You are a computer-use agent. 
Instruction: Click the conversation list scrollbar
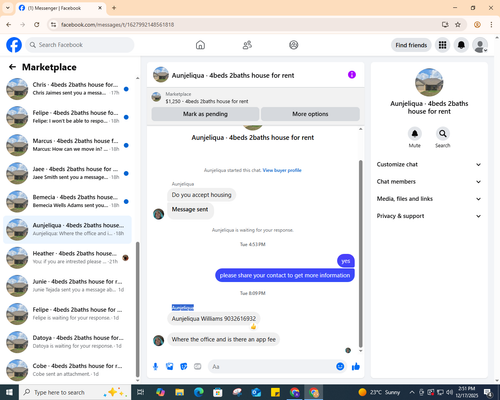click(138, 309)
